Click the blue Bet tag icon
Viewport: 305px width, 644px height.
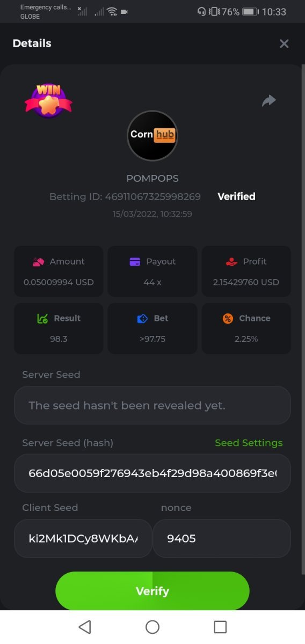click(x=142, y=318)
